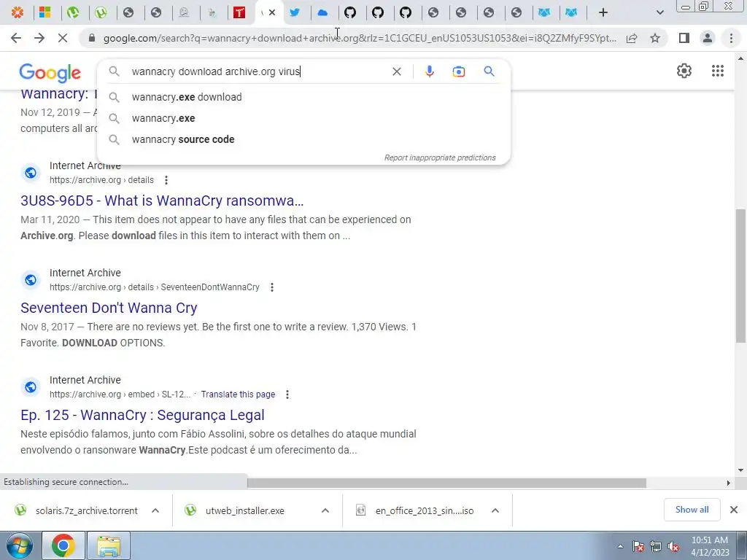Click the scroll down arrow
This screenshot has width=747, height=560.
pos(740,470)
